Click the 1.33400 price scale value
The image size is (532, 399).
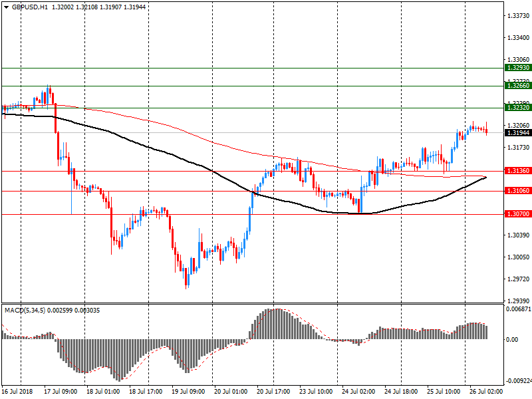[x=518, y=38]
